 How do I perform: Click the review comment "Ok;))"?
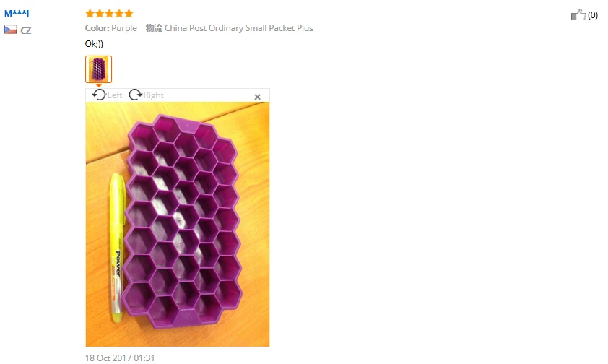[94, 44]
